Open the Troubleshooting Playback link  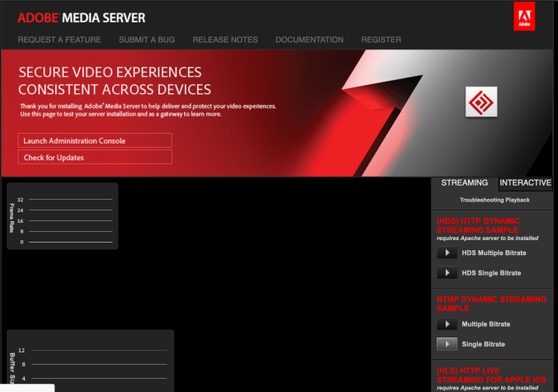[x=494, y=201]
